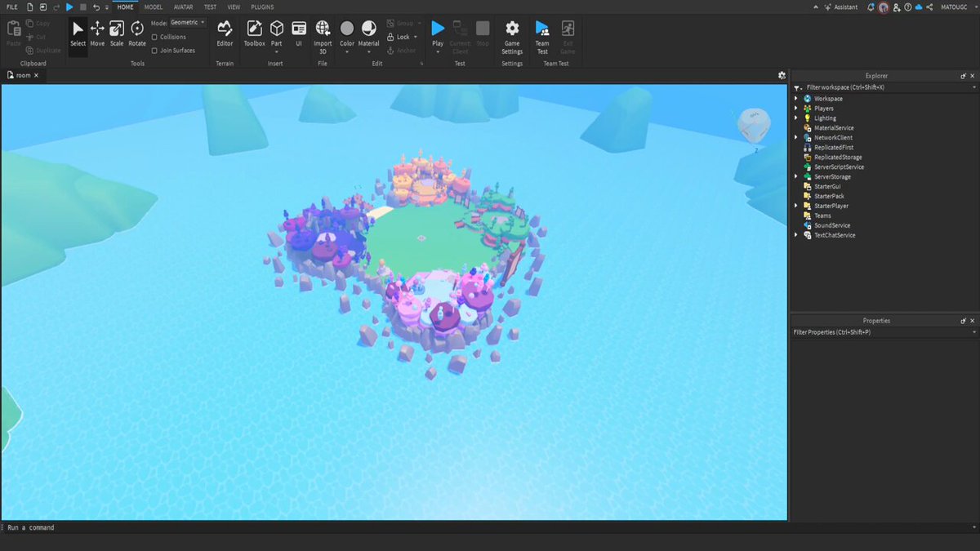Viewport: 980px width, 551px height.
Task: Expand the StarterPlayer tree node
Action: click(x=796, y=206)
